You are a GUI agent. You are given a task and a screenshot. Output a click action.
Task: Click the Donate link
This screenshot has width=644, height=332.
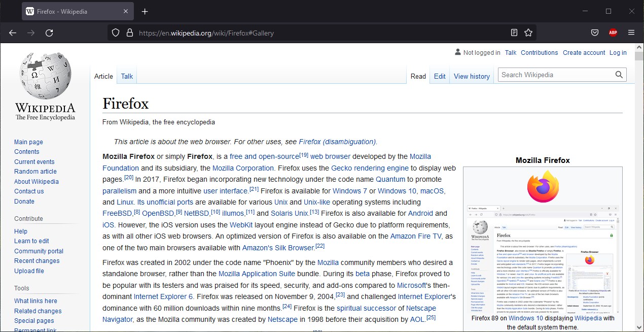24,202
